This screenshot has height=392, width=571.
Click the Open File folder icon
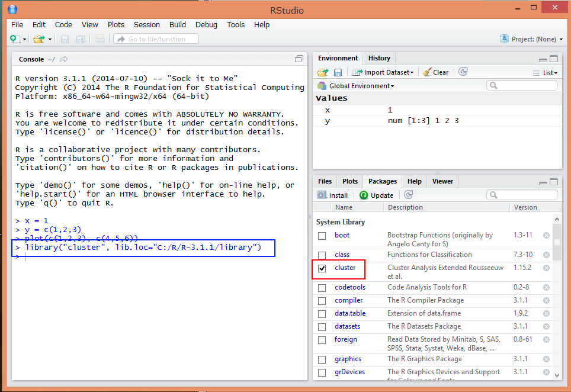[x=39, y=39]
